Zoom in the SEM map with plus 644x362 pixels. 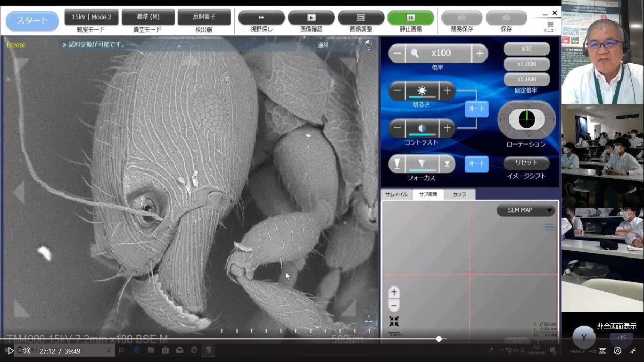(x=394, y=292)
